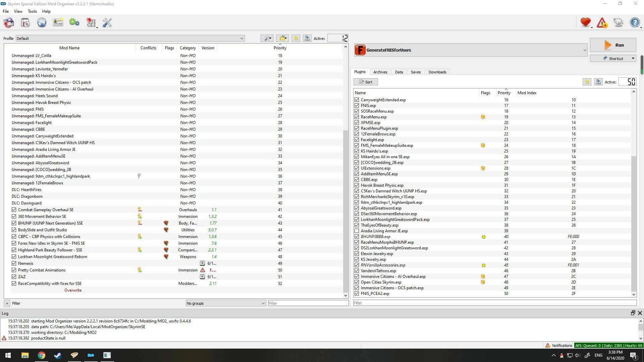Click the blue Help question mark icon

[x=635, y=22]
